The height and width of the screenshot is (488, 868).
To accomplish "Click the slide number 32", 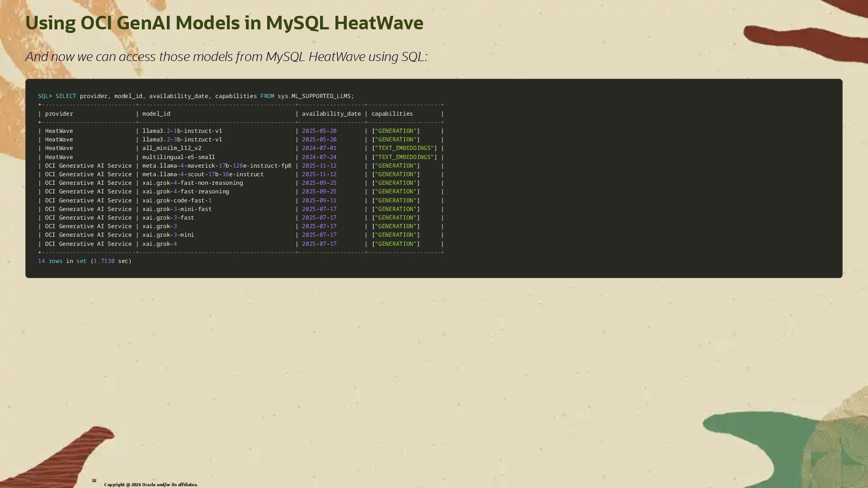I will [94, 481].
